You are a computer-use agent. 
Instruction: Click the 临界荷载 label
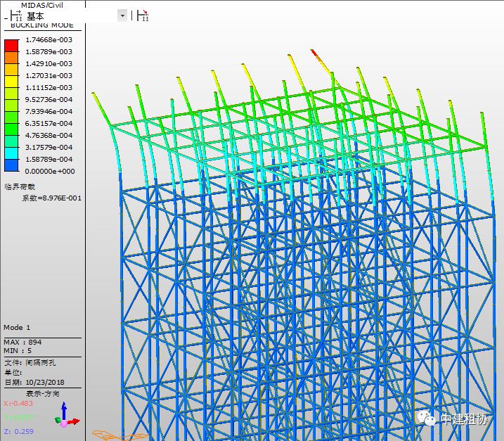(20, 186)
